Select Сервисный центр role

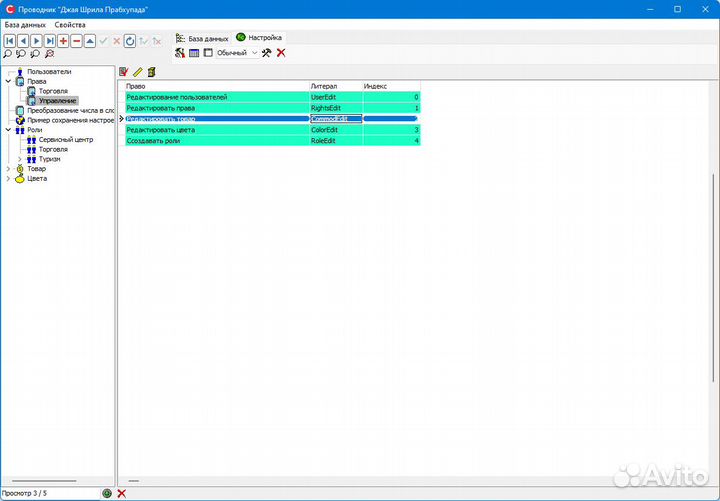pos(66,140)
